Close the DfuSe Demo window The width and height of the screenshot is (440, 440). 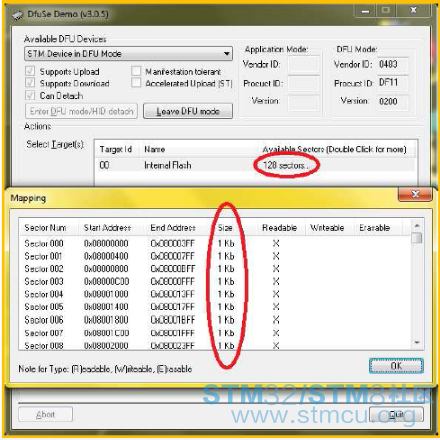coord(414,10)
